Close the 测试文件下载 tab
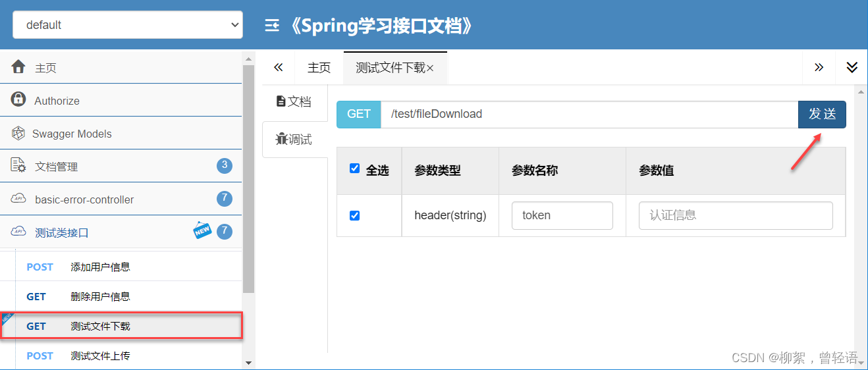The image size is (868, 370). [x=430, y=68]
